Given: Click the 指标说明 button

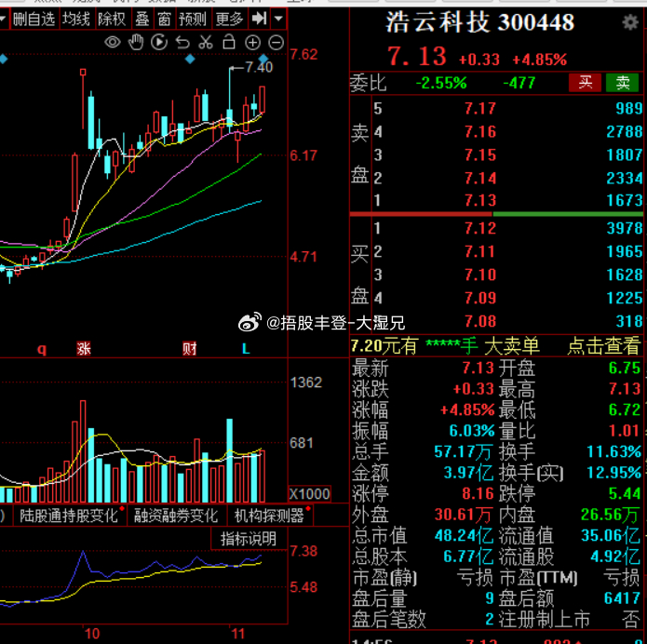Looking at the screenshot, I should (x=249, y=539).
